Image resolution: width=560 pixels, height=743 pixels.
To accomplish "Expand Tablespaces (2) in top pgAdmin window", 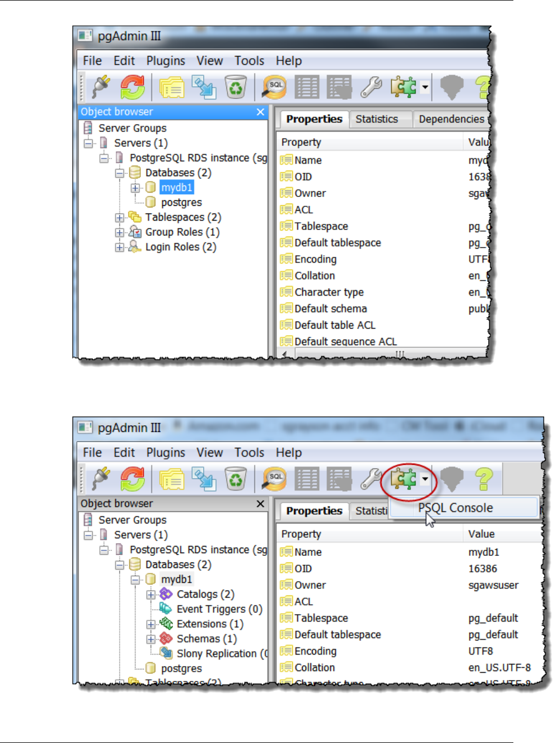I will click(x=120, y=217).
